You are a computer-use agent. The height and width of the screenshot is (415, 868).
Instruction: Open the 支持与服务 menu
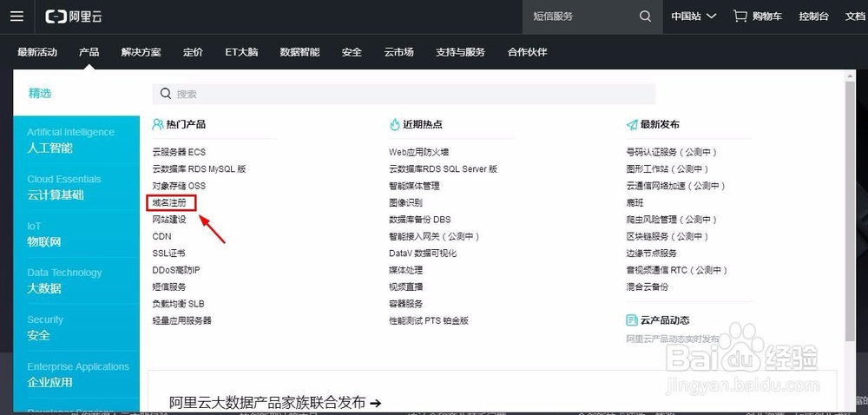461,52
